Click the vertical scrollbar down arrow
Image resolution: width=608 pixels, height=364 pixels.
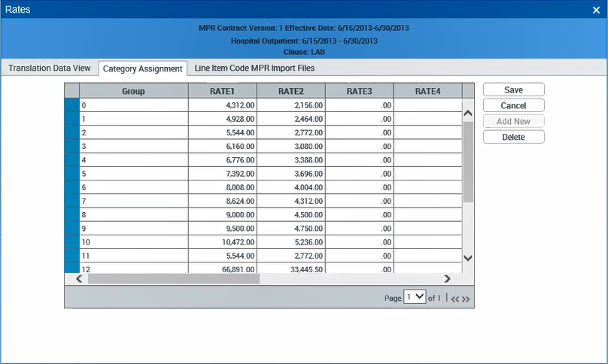(468, 258)
